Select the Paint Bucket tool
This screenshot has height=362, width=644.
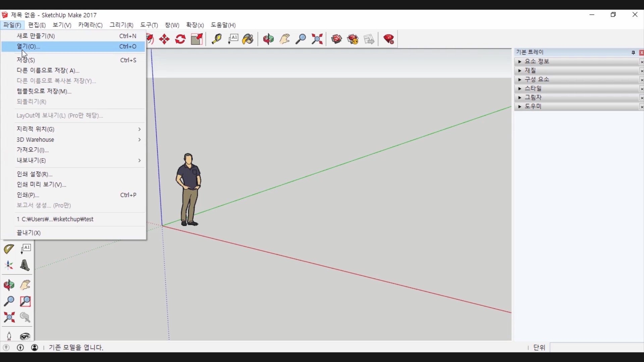click(x=248, y=39)
